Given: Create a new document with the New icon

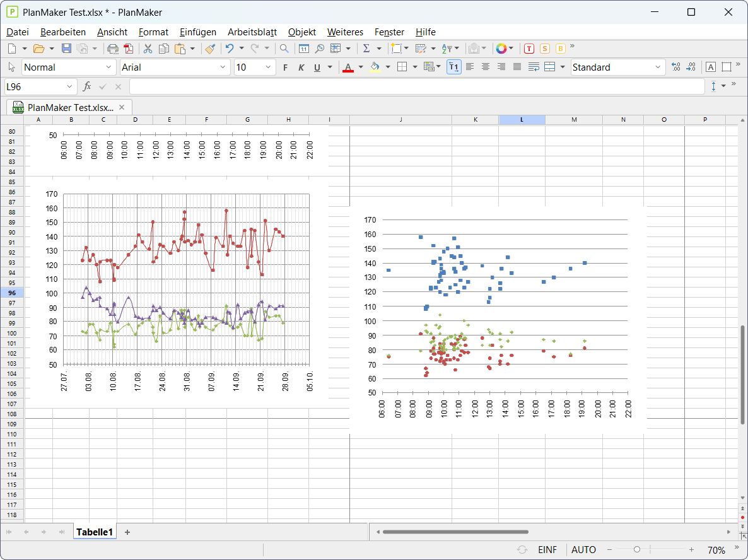Looking at the screenshot, I should [13, 48].
